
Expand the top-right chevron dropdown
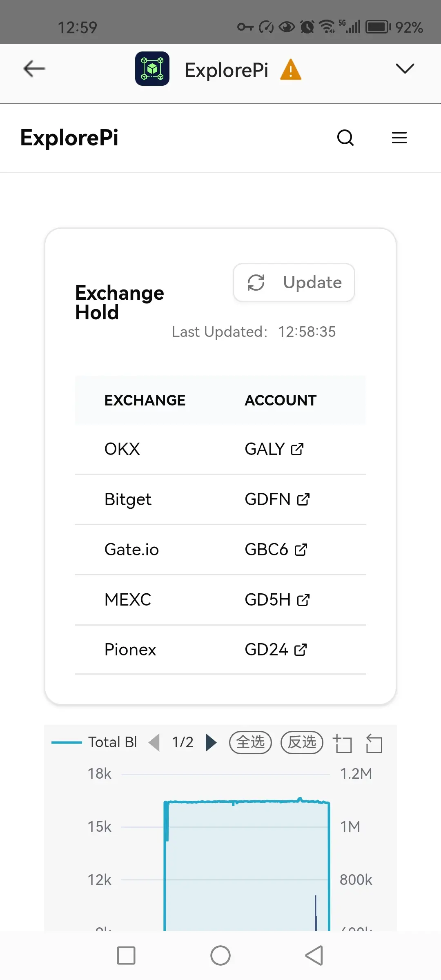405,69
